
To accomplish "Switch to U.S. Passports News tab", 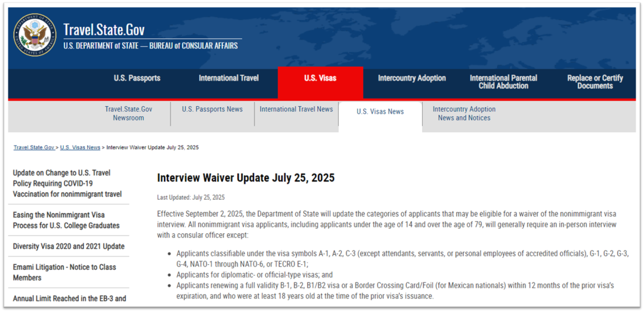I will [212, 109].
